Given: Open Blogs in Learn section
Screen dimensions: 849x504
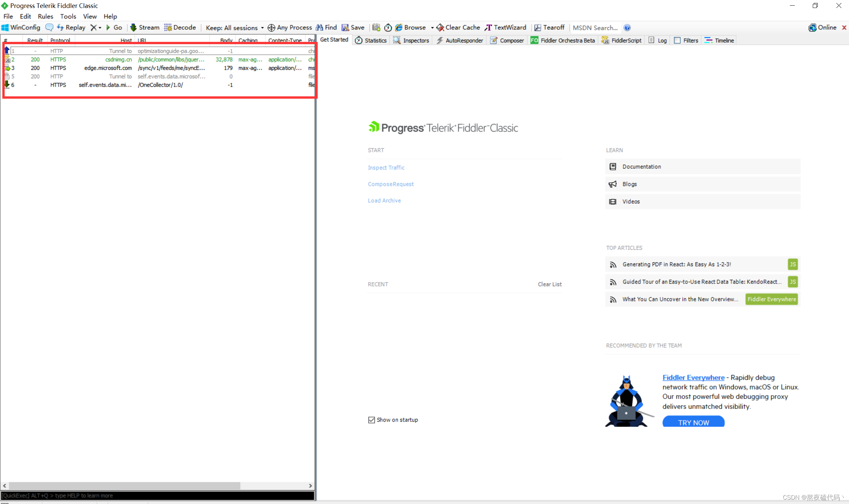Looking at the screenshot, I should [703, 184].
